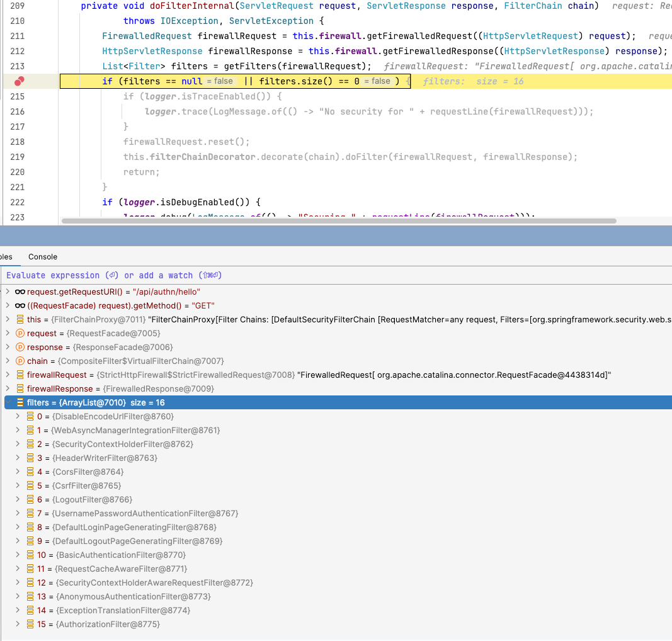Click the object icon beside LogoutFilter@8766

click(30, 499)
